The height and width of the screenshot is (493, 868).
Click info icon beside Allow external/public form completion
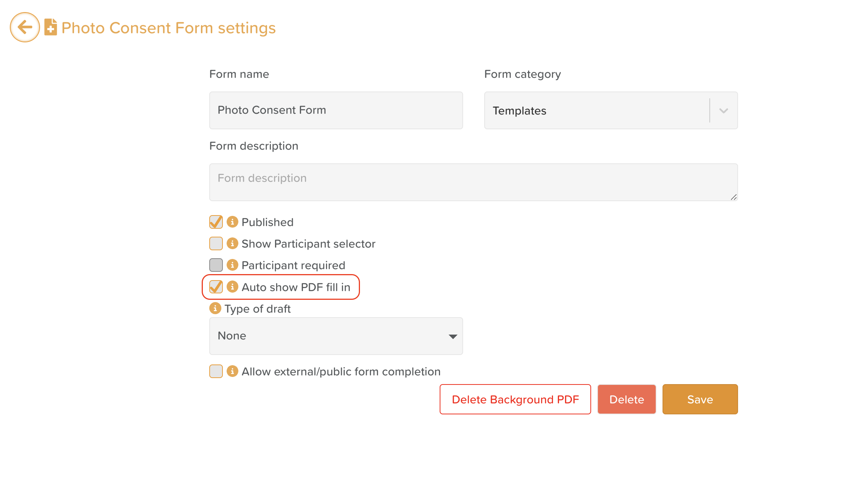pos(232,371)
